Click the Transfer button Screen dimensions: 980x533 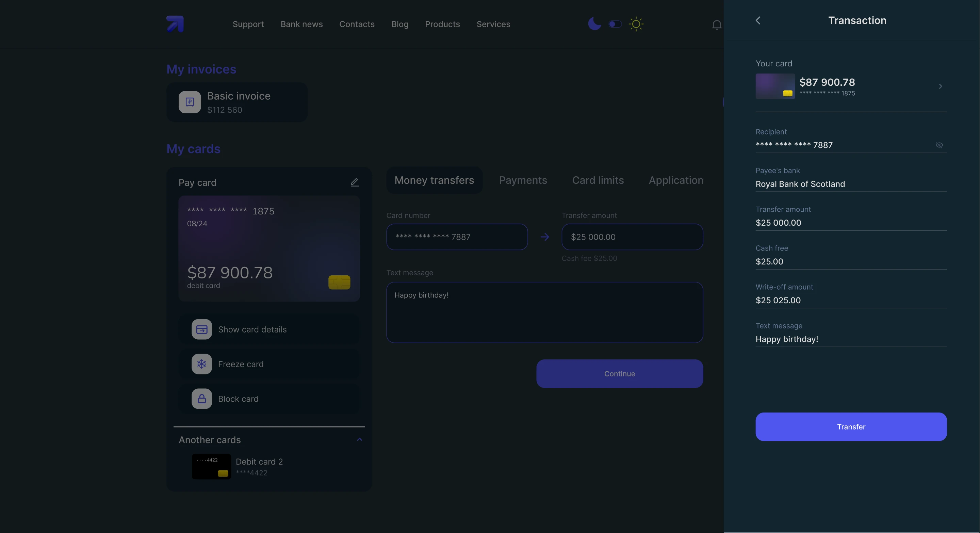[851, 427]
